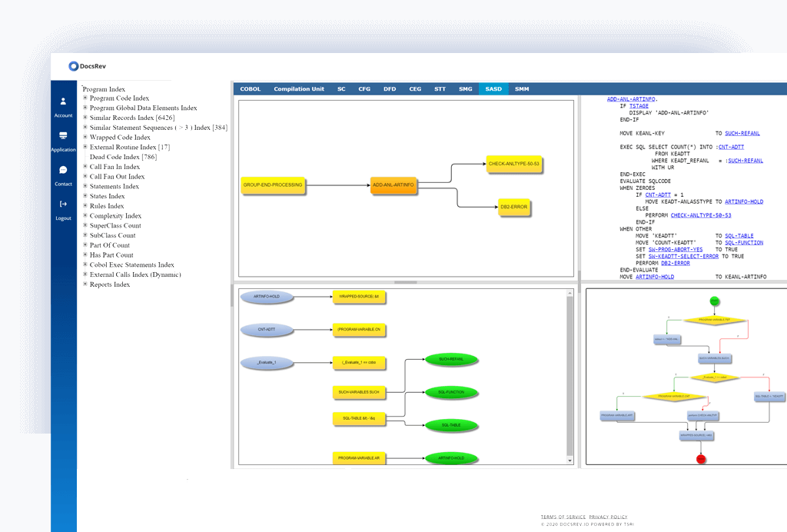Open the Compilation Unit tab
The image size is (787, 532).
[x=299, y=89]
